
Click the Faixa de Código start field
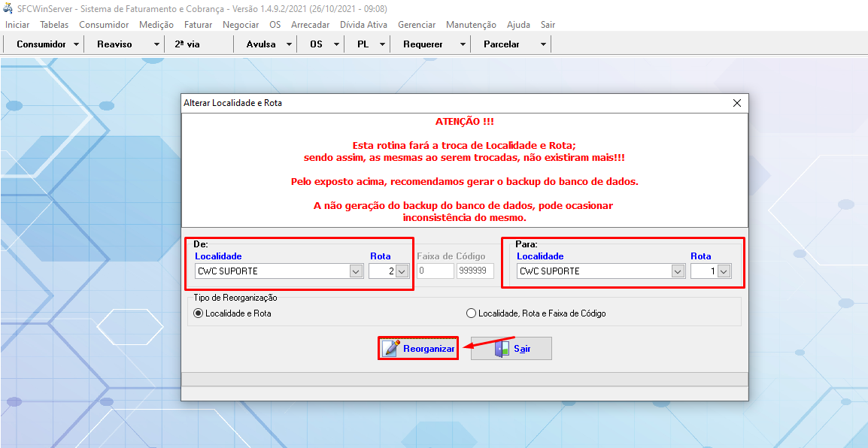435,271
